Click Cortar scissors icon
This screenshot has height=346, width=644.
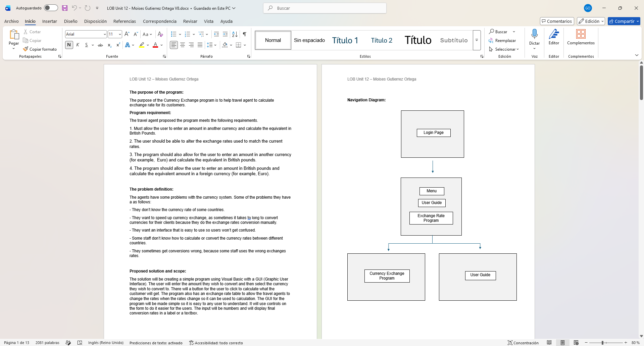tap(26, 32)
